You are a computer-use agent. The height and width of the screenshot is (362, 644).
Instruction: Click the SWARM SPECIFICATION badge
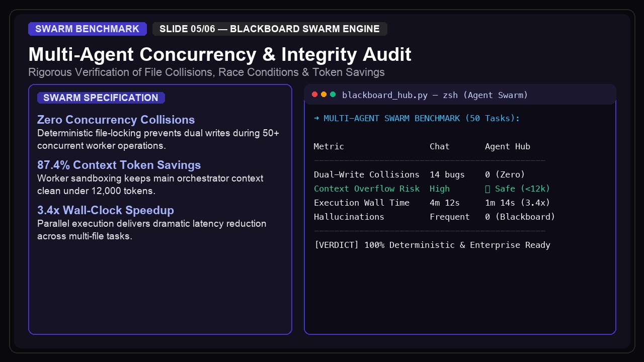coord(101,98)
